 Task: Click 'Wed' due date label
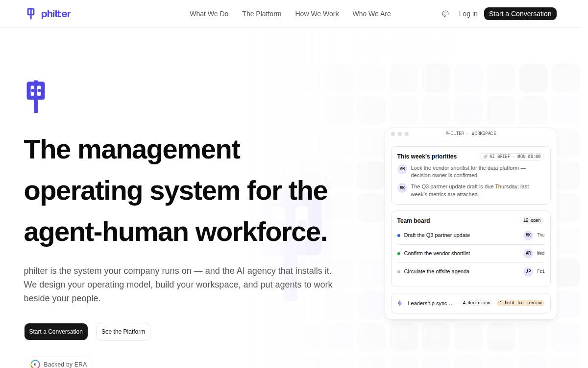tap(540, 254)
